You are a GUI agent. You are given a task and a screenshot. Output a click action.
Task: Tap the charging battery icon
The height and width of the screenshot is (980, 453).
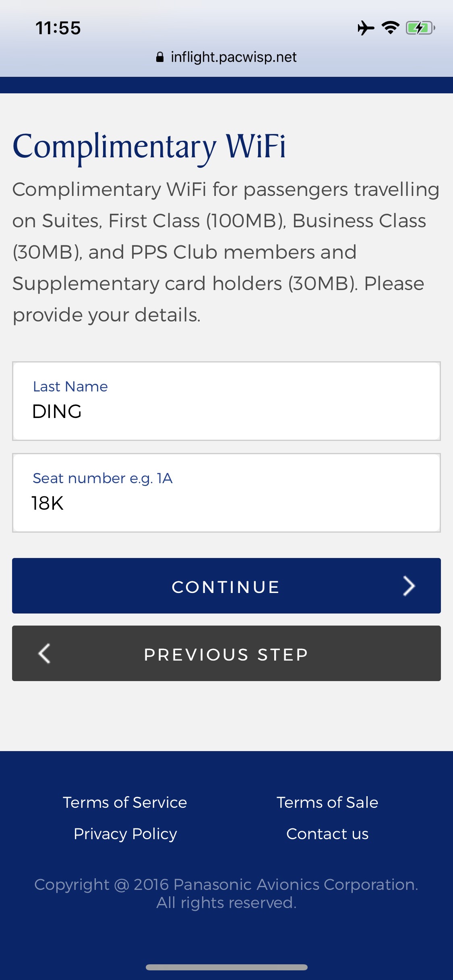click(420, 28)
